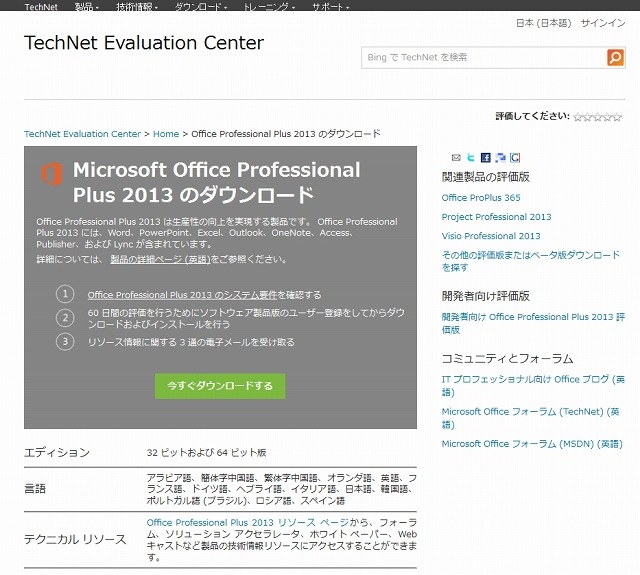Viewport: 640px width, 575px height.
Task: Click the step 1 circle number
Action: pos(65,294)
